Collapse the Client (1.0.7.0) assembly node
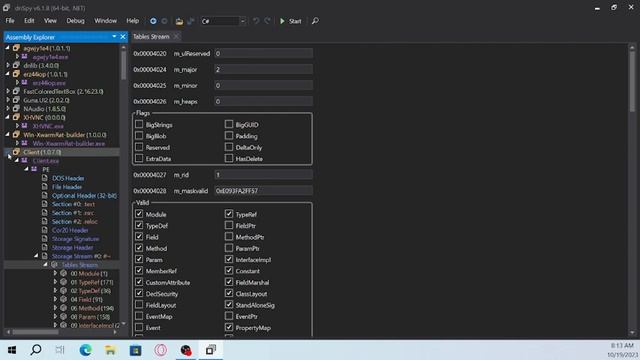The image size is (640, 360). coord(7,152)
